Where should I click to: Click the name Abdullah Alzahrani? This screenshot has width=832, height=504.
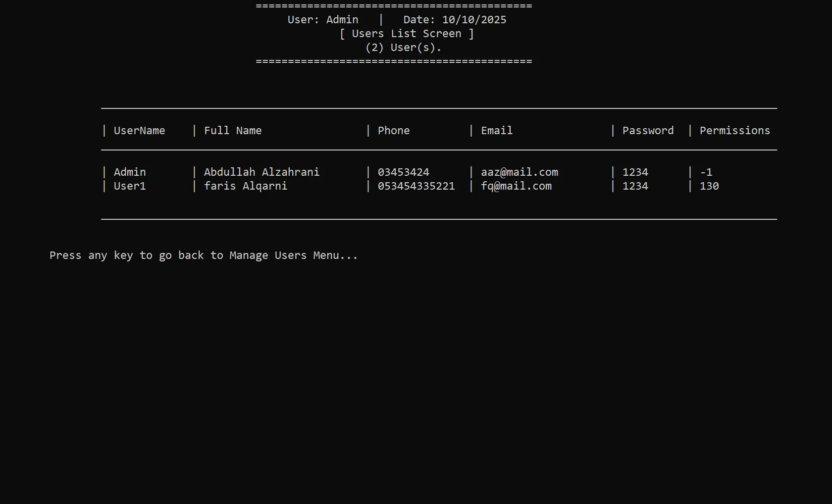coord(261,172)
